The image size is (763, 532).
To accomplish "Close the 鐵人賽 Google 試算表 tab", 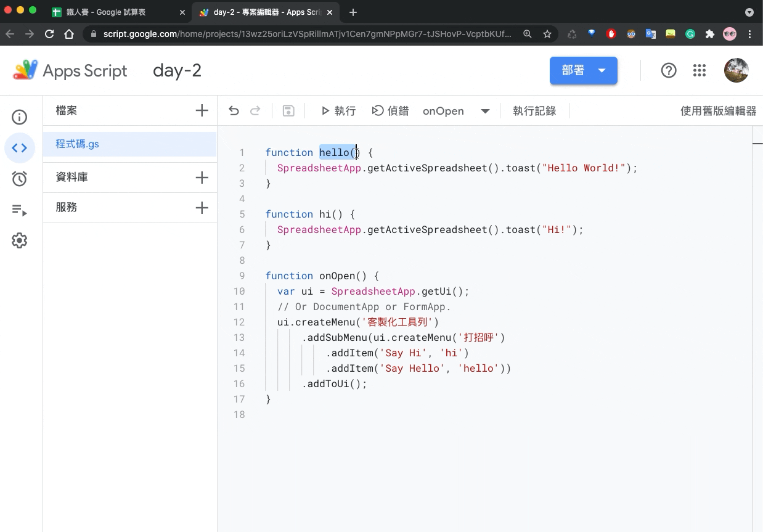I will [182, 12].
